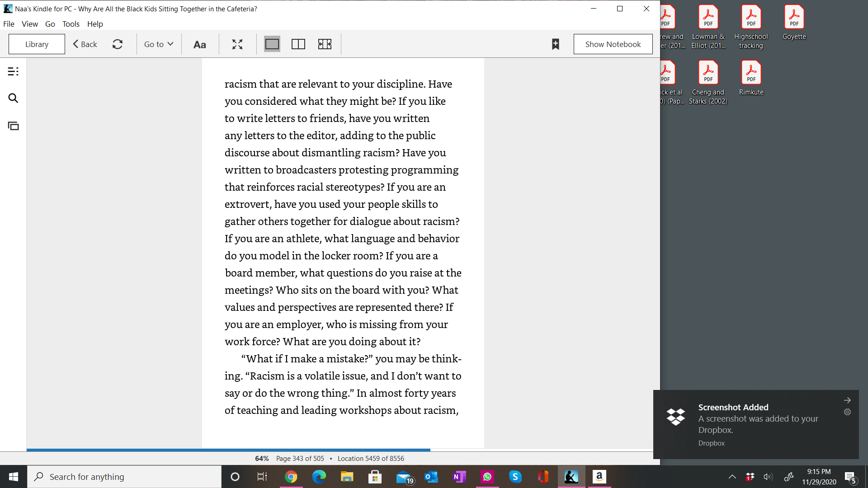Screen dimensions: 868x488
Task: Open Cortana from the taskbar
Action: (235, 477)
